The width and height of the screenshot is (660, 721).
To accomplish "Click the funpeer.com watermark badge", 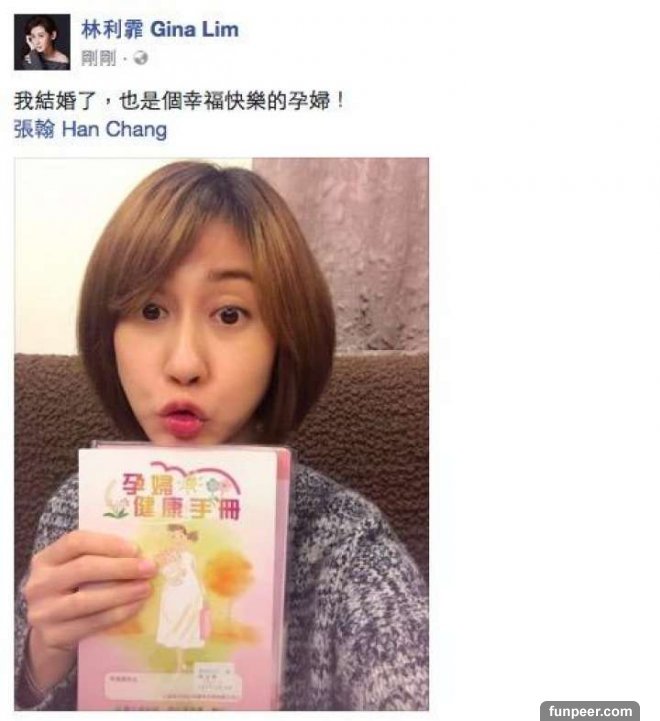I will [590, 711].
